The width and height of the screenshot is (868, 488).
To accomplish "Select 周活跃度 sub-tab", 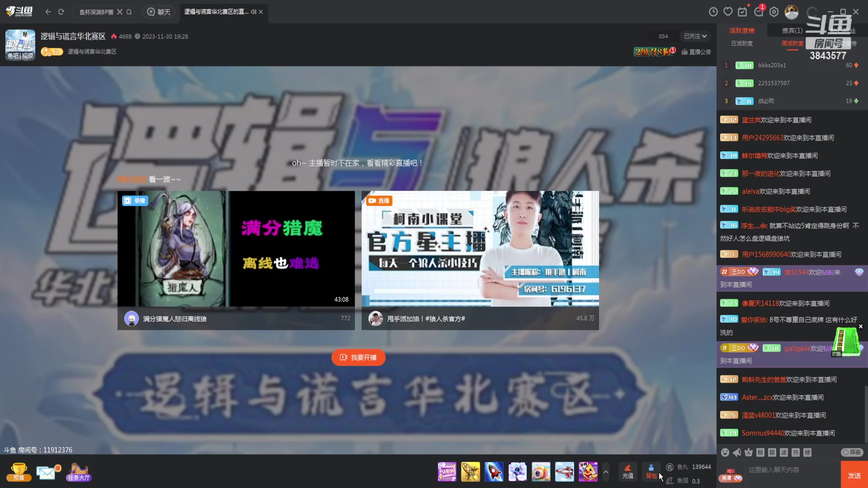I will pos(793,43).
